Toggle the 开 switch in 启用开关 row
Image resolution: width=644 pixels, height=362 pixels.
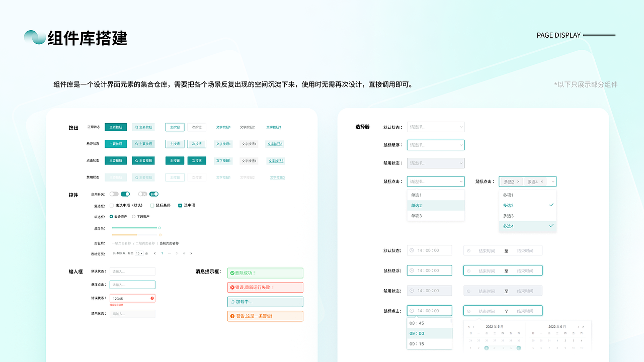click(x=154, y=194)
